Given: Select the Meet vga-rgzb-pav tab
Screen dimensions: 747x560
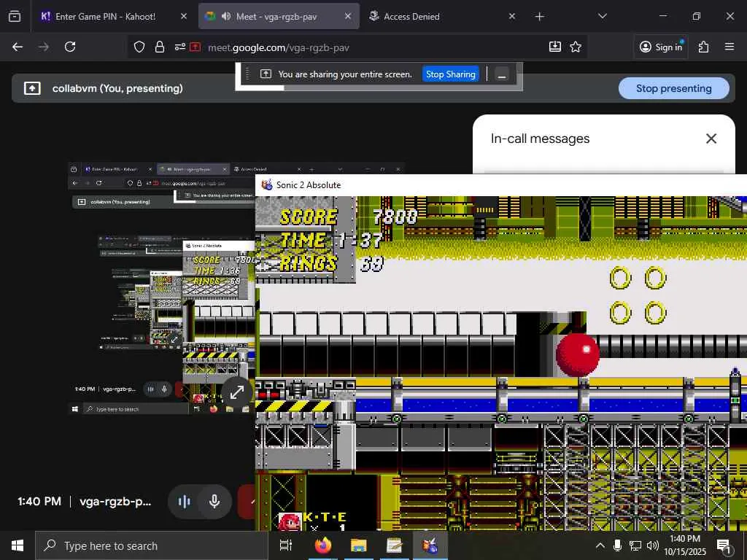Looking at the screenshot, I should pos(279,16).
